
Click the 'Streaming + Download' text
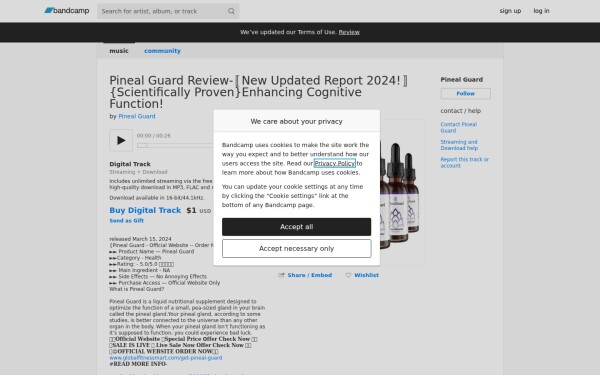[x=138, y=172]
